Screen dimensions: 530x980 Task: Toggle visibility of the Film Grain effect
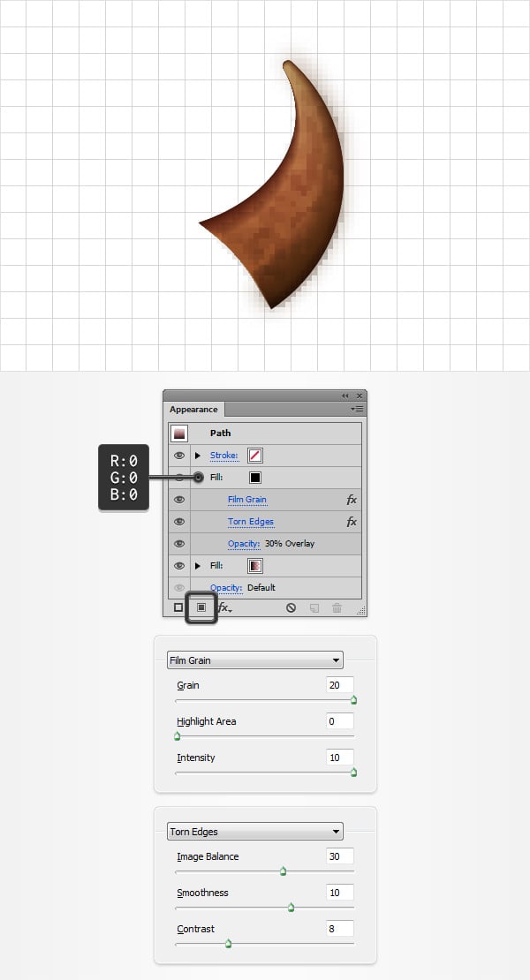(179, 500)
